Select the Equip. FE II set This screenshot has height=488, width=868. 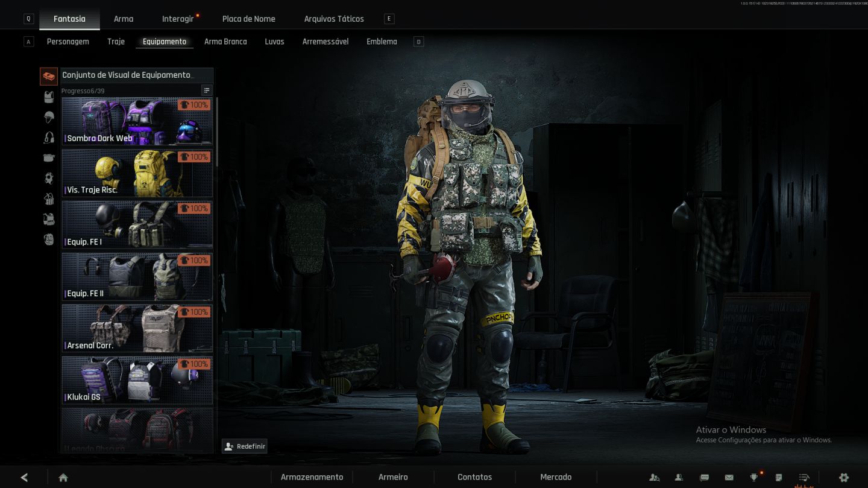click(137, 277)
